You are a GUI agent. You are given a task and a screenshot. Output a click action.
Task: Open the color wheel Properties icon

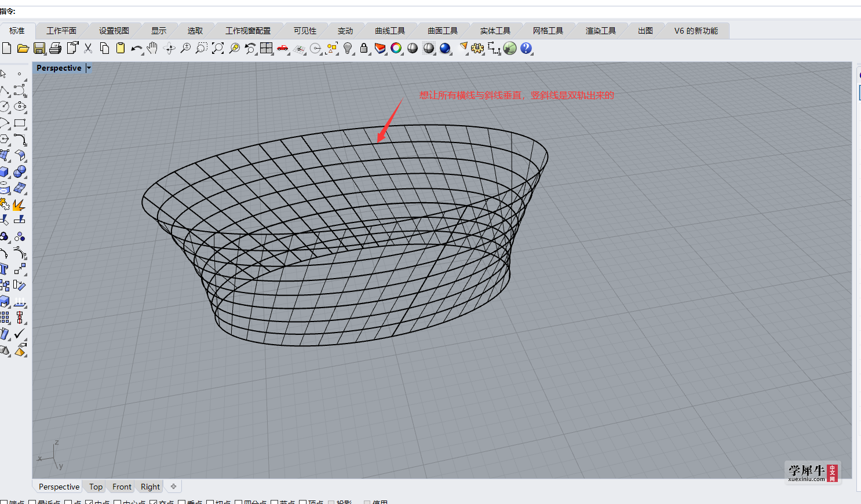(396, 48)
